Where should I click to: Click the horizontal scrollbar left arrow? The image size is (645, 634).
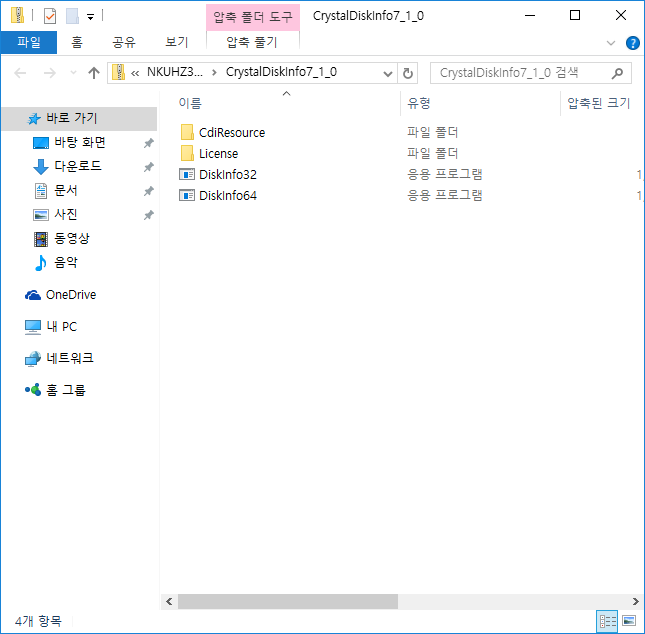[x=169, y=601]
